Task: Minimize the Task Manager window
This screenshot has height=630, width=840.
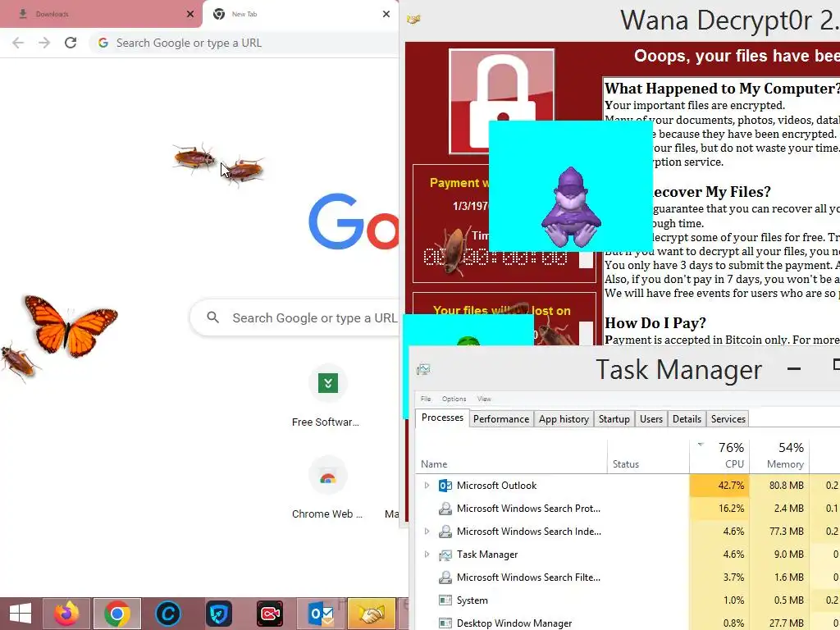Action: point(794,368)
